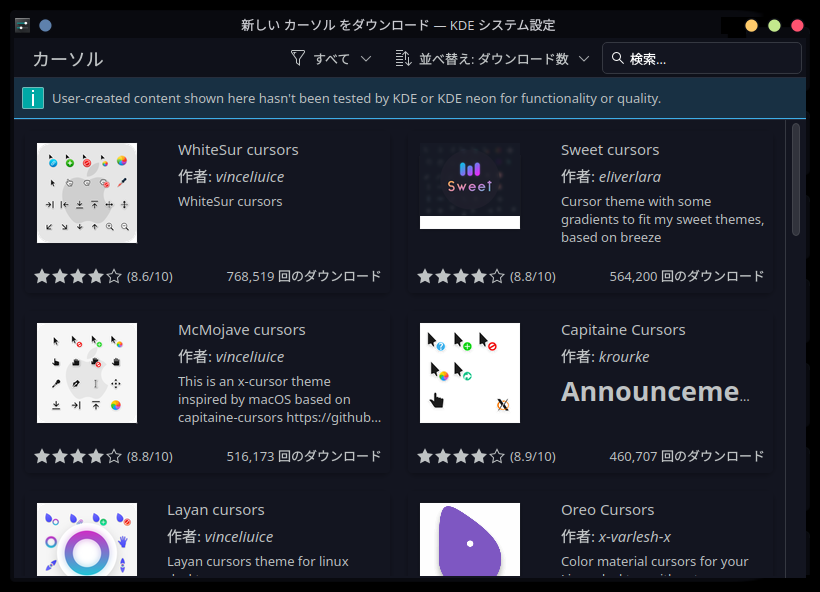Click author vinceliuice under Layan cursors
820x592 pixels.
click(238, 537)
